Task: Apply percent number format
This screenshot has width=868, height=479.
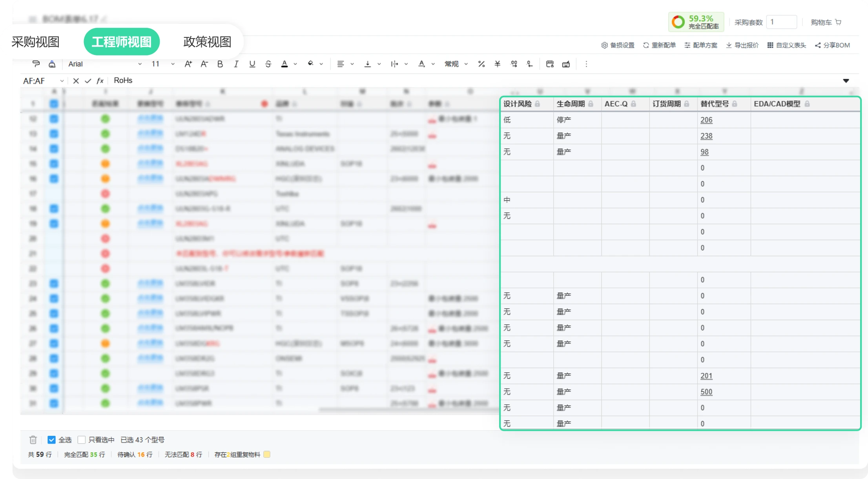Action: 481,64
